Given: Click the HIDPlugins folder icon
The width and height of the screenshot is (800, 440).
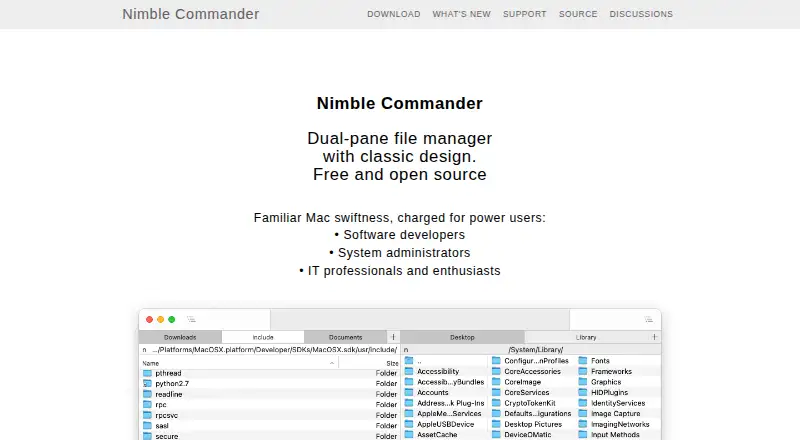Looking at the screenshot, I should tap(583, 392).
